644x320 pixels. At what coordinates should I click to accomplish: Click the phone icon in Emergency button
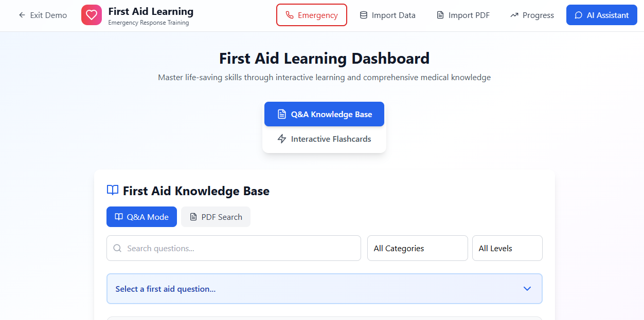click(290, 15)
